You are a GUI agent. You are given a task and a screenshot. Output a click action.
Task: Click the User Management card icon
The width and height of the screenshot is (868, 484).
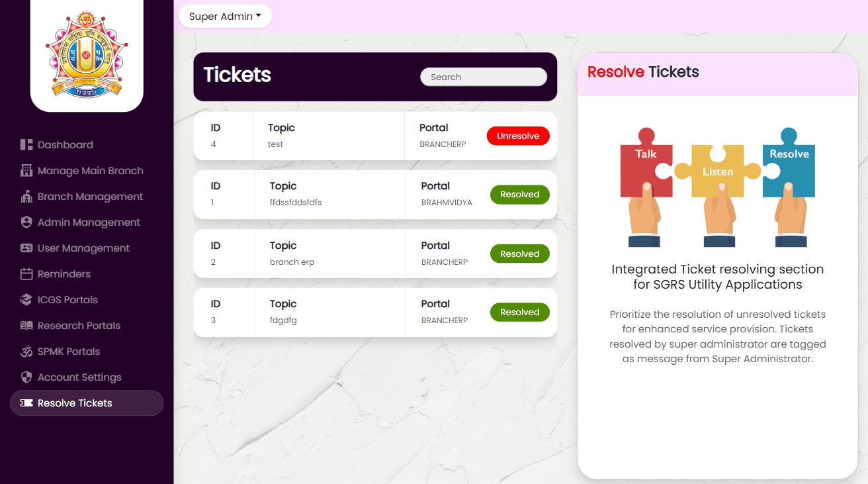click(x=26, y=248)
